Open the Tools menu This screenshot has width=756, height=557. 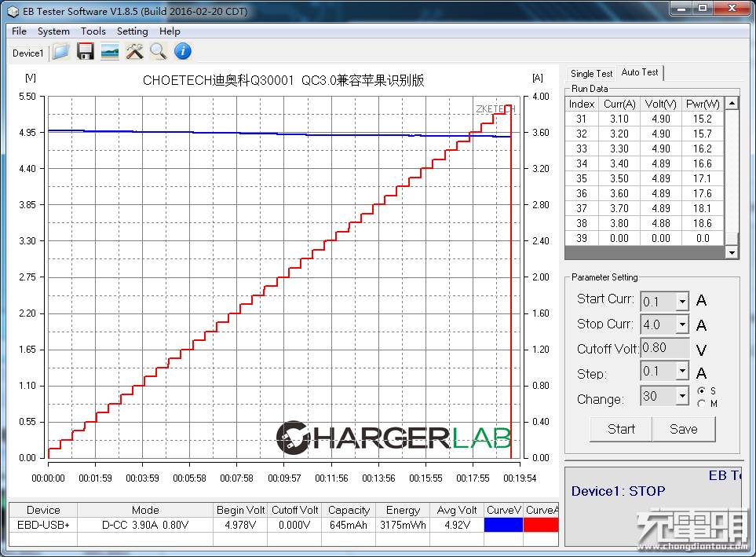pos(93,31)
